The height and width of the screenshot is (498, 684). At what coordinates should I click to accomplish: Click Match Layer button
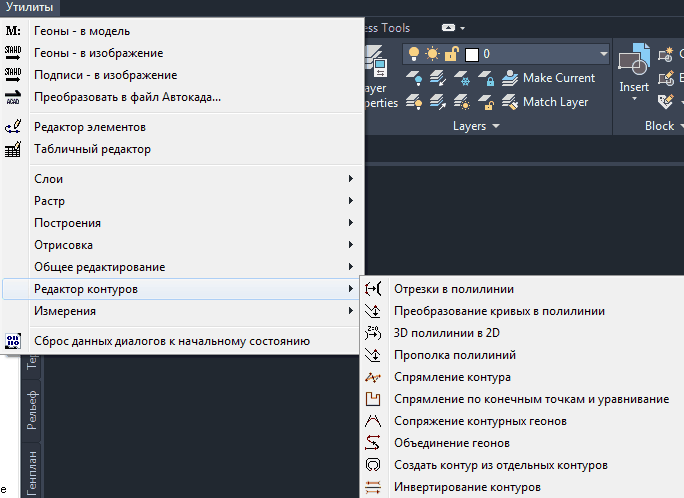pyautogui.click(x=545, y=102)
